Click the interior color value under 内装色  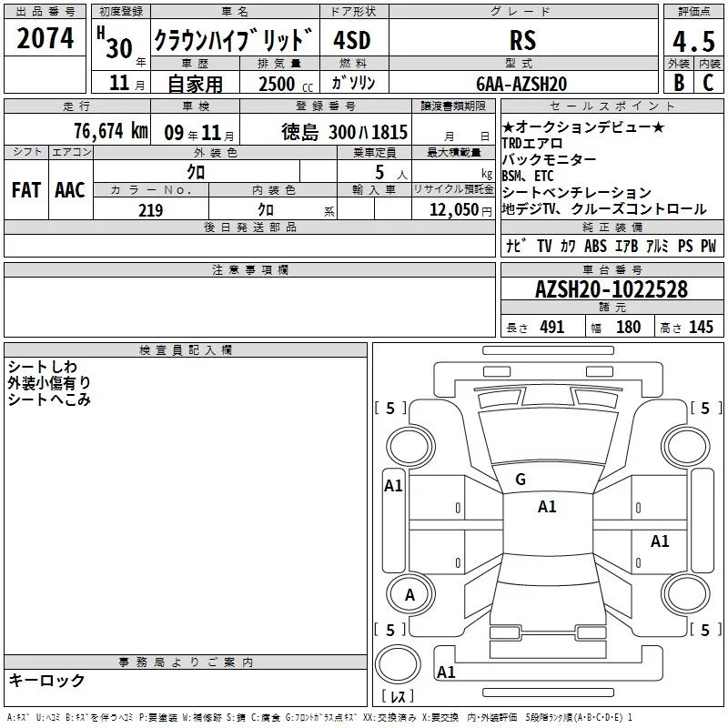click(x=266, y=210)
